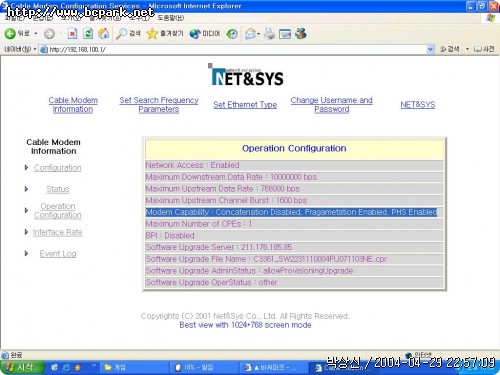Open the Event Log sidebar link

[x=58, y=254]
